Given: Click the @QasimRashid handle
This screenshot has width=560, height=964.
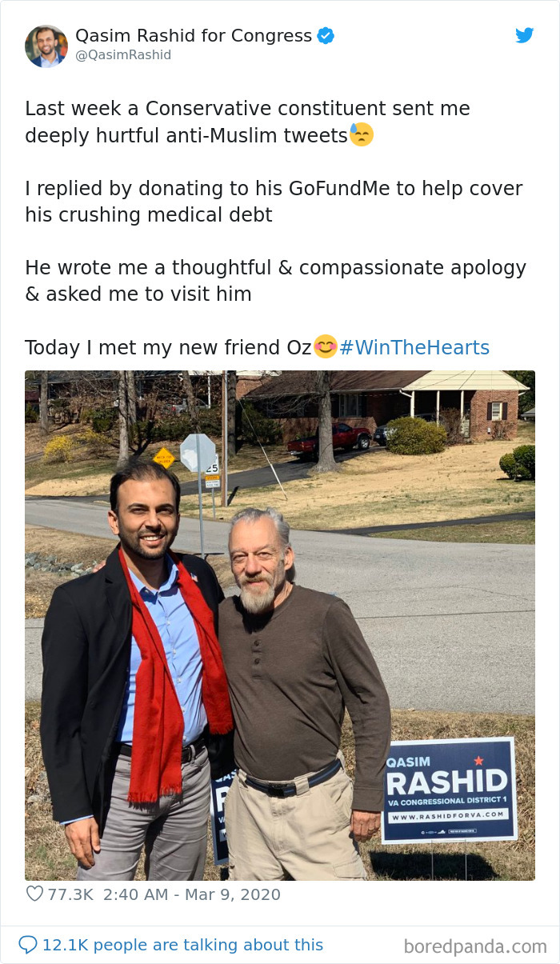Looking at the screenshot, I should click(123, 55).
